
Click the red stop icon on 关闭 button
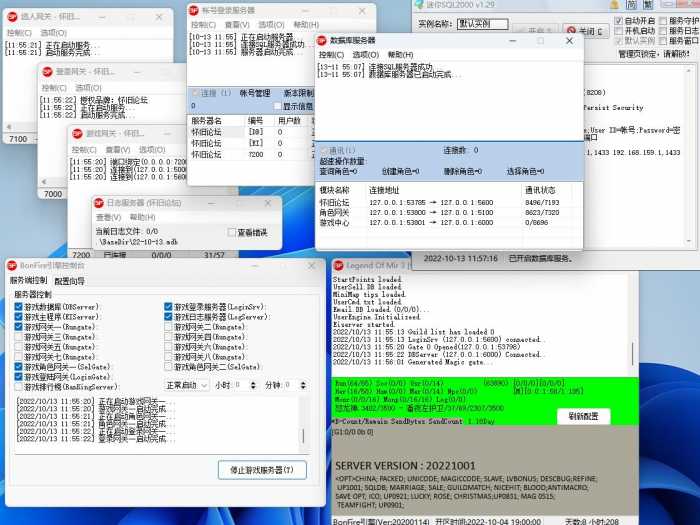[571, 31]
